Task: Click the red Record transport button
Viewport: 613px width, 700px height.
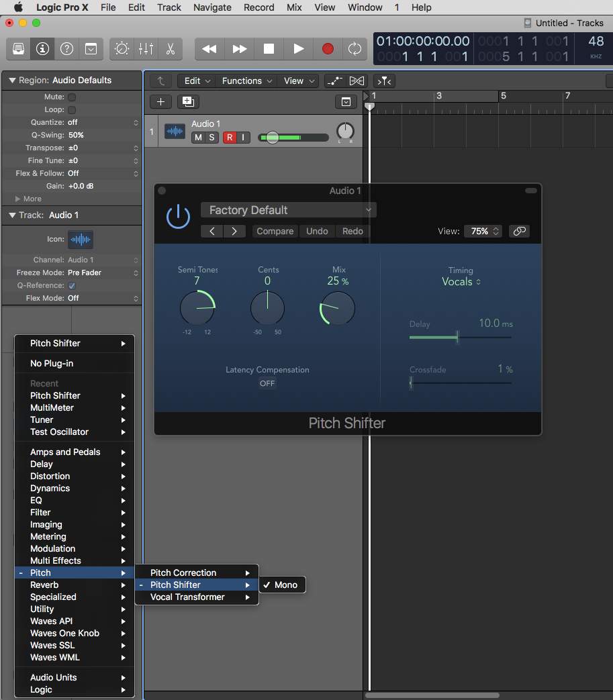Action: [328, 49]
